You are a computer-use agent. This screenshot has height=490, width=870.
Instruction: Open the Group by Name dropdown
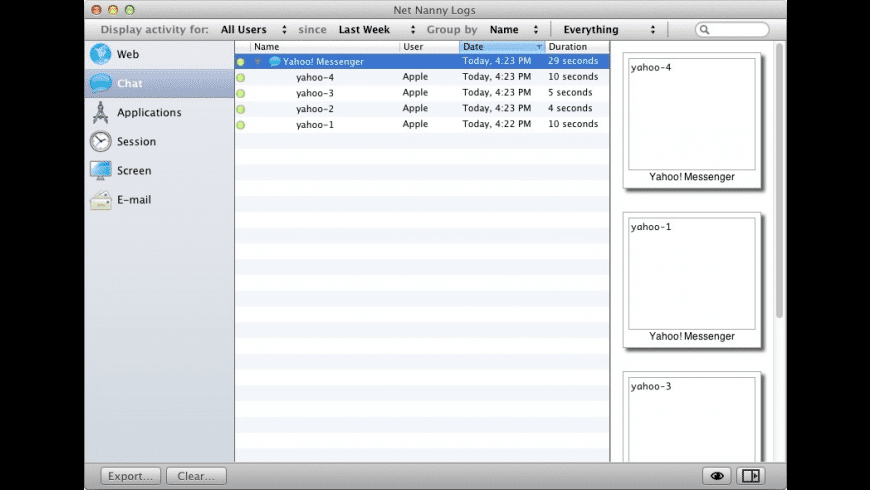tap(514, 29)
